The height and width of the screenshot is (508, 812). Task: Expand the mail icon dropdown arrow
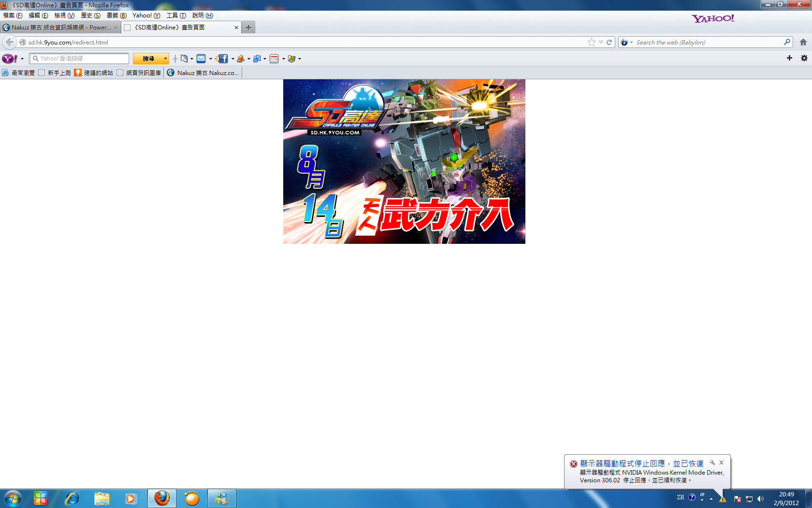(211, 59)
